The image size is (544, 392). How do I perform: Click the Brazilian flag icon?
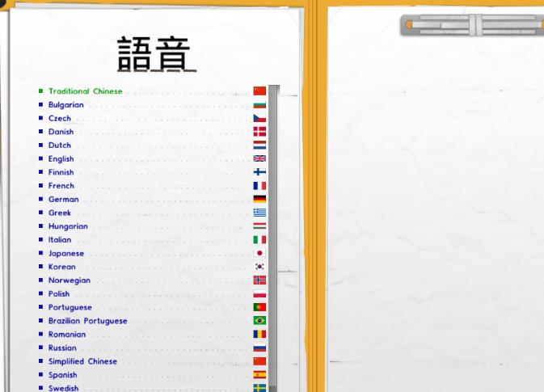pos(259,321)
